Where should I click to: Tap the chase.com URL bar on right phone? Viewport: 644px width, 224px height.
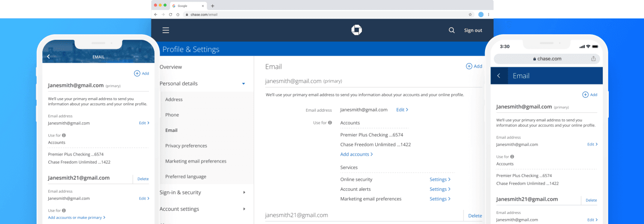tap(546, 59)
